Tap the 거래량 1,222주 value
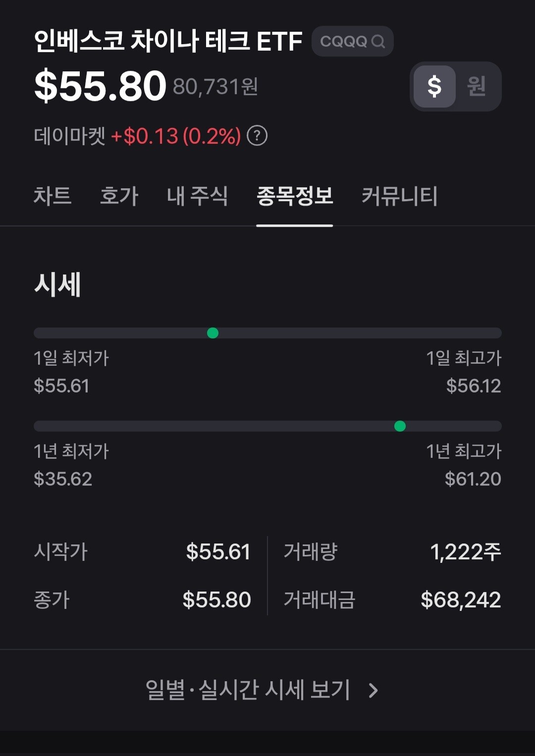The width and height of the screenshot is (535, 756). point(465,552)
